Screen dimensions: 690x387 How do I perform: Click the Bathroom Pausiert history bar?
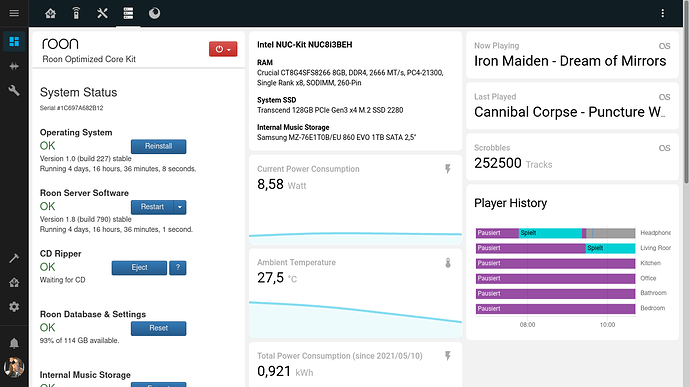coord(555,293)
